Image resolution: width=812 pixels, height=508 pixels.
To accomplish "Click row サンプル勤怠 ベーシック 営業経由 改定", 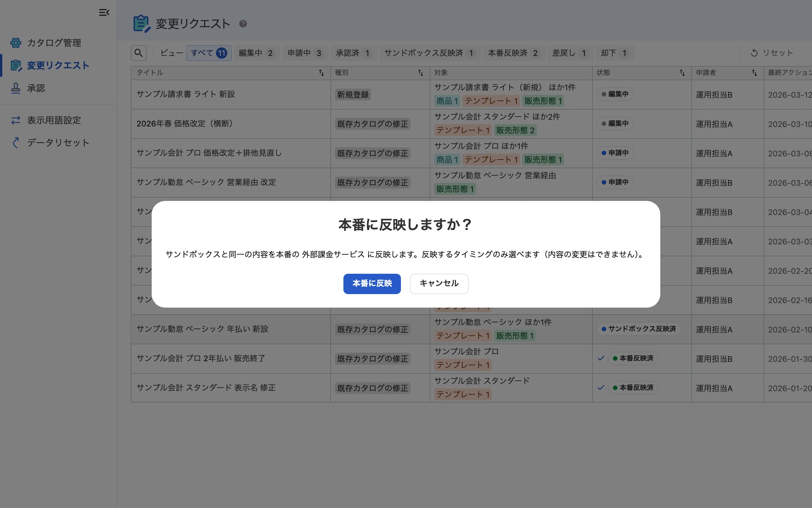I will tap(206, 182).
